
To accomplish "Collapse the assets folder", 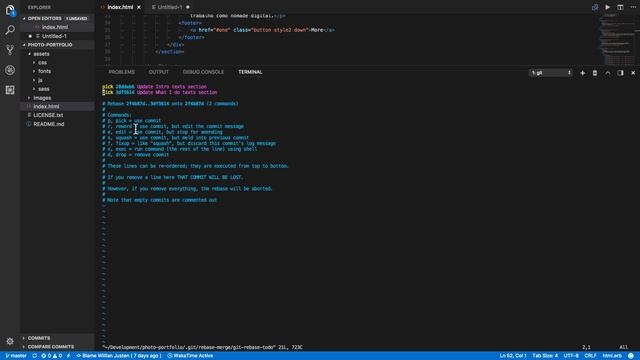I will point(41,54).
